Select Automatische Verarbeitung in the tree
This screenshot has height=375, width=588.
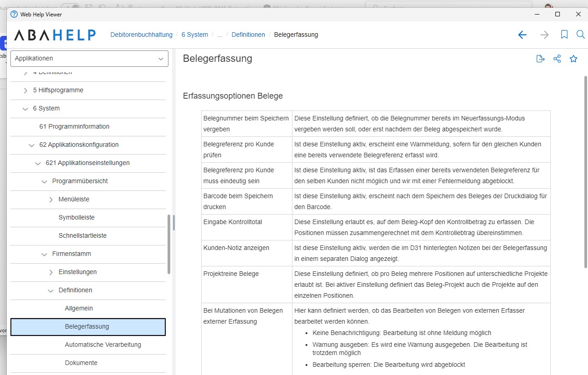[103, 345]
